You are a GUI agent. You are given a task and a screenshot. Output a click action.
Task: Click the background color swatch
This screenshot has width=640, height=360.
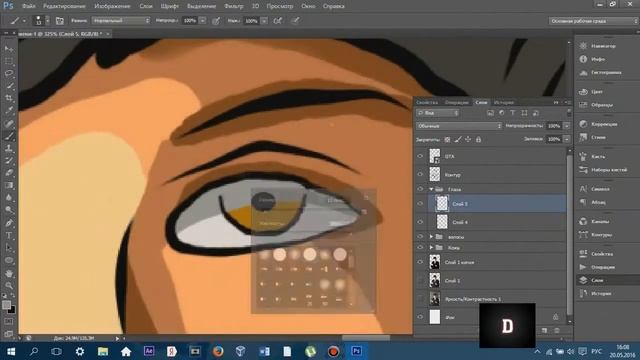[x=11, y=310]
